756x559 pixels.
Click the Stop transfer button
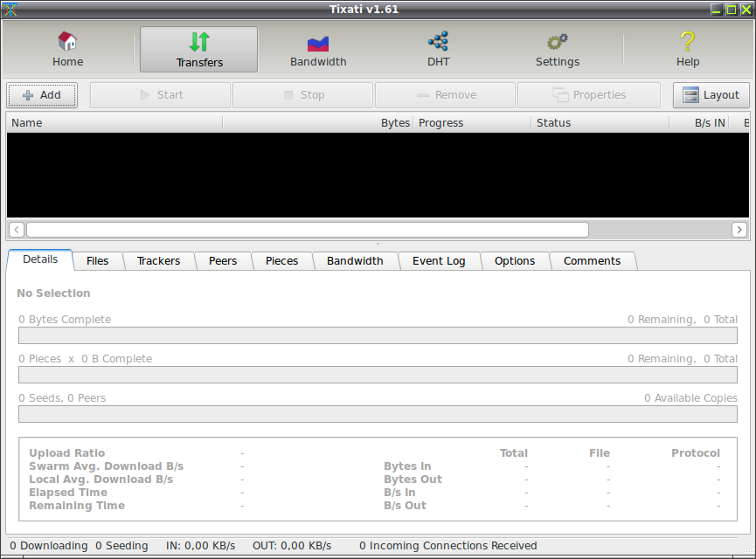tap(302, 95)
